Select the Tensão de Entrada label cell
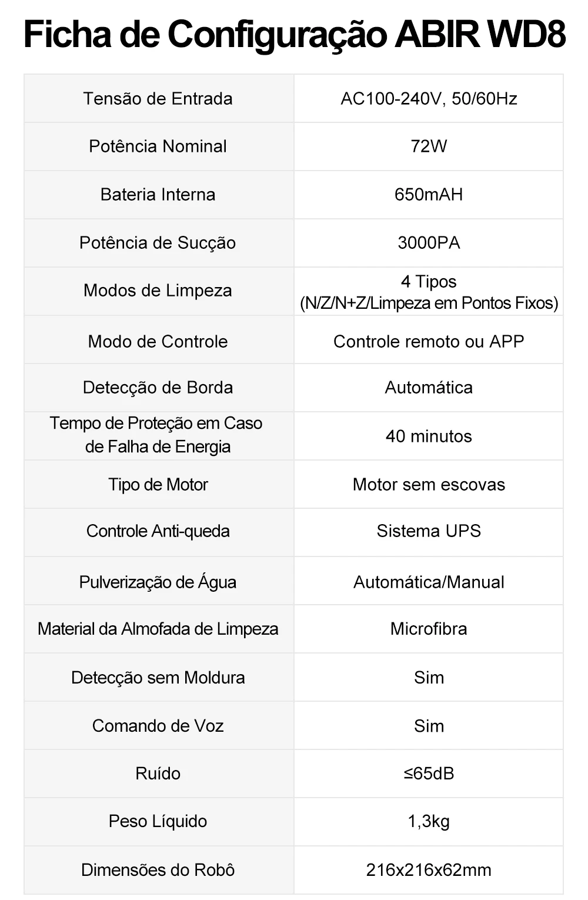The width and height of the screenshot is (588, 900). 159,98
